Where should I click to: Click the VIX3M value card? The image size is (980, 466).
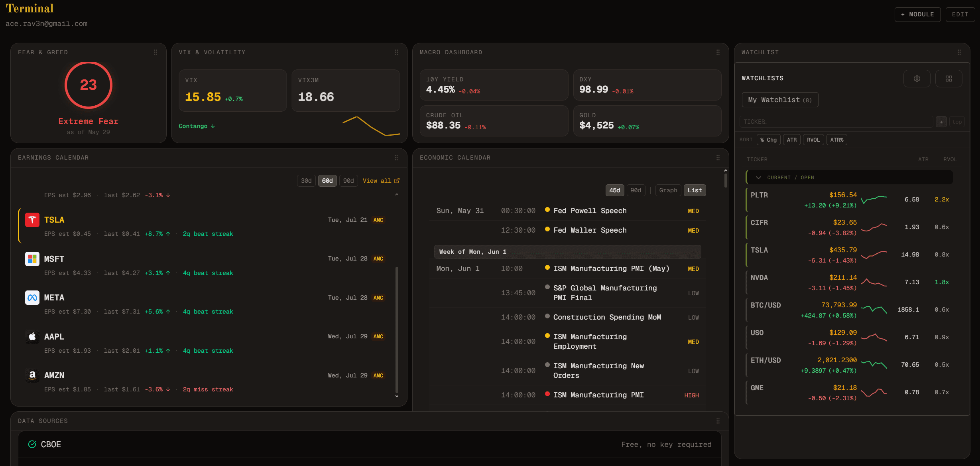(346, 91)
